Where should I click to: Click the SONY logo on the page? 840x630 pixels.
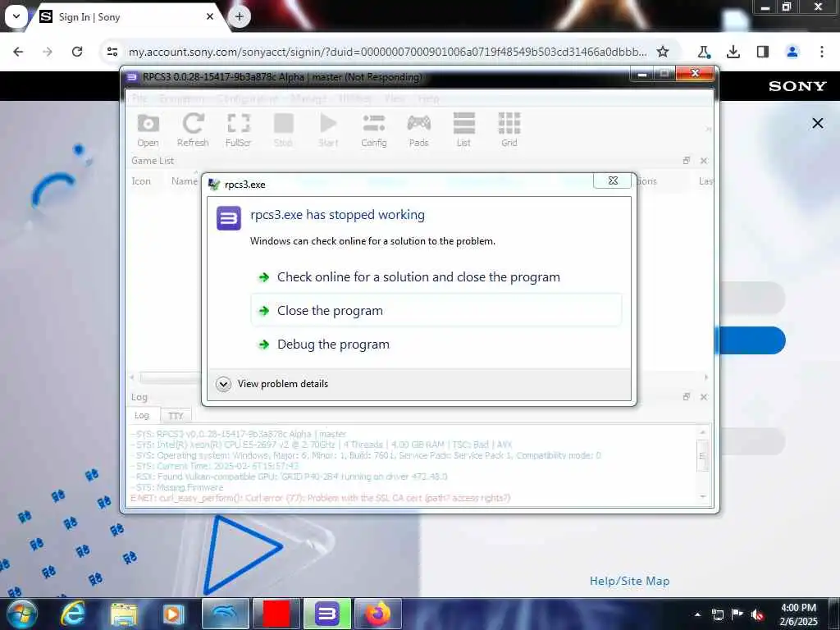pyautogui.click(x=797, y=85)
